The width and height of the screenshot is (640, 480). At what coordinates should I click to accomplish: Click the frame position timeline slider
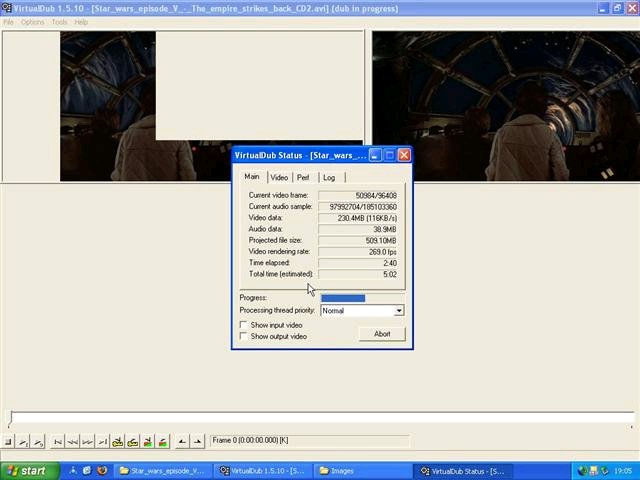click(322, 418)
